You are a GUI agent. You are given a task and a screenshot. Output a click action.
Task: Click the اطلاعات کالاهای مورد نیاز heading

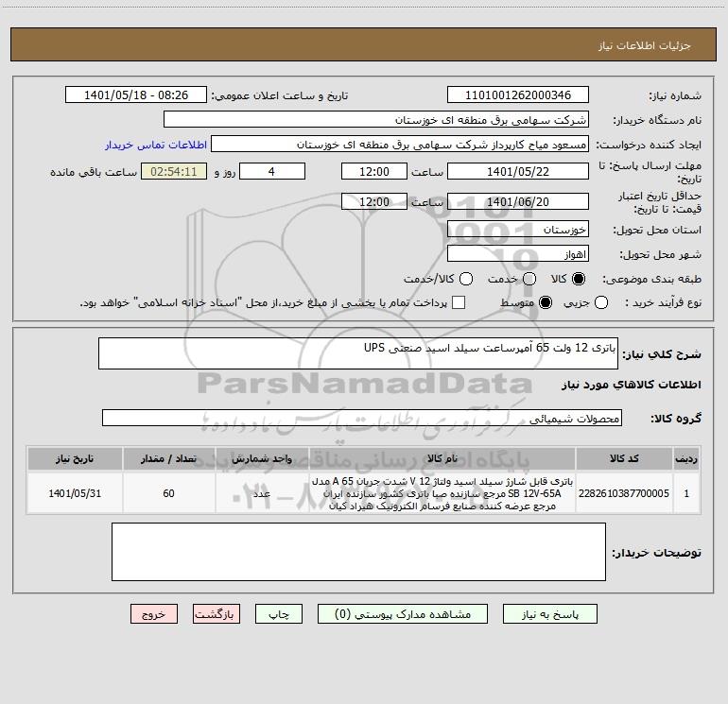(632, 385)
